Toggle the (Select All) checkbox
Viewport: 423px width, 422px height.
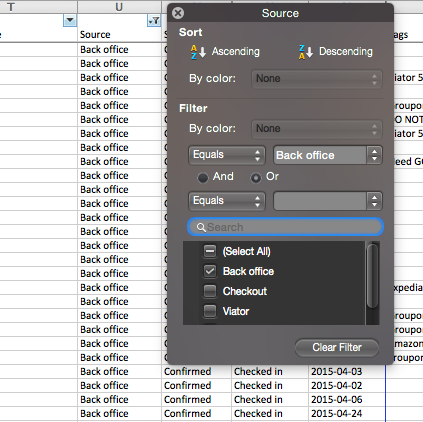(x=210, y=251)
